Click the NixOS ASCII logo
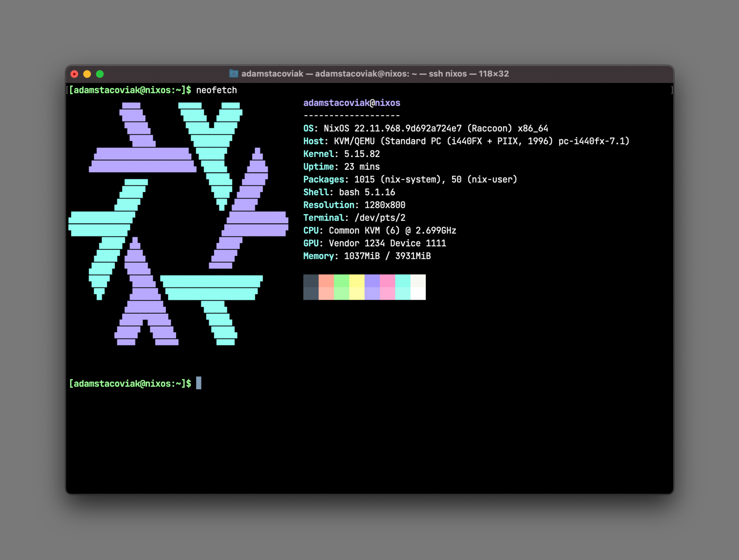The width and height of the screenshot is (739, 560). point(178,224)
